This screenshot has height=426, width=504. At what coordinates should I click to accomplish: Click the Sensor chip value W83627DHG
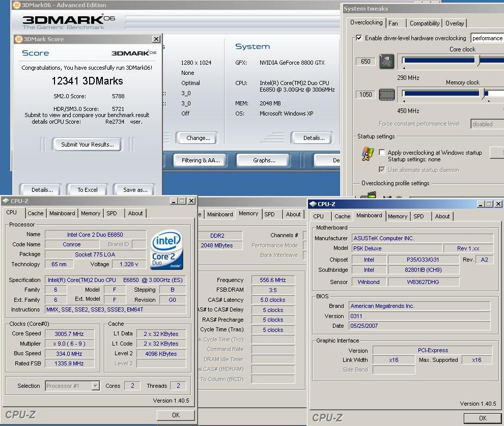coord(423,282)
